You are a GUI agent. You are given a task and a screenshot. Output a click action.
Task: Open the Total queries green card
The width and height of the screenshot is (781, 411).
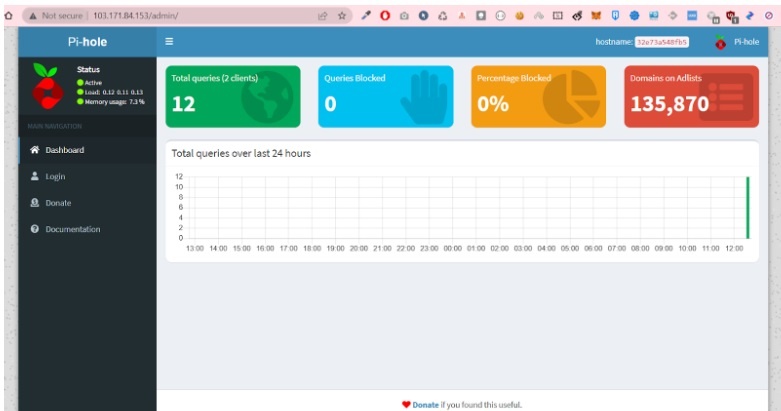[x=233, y=97]
